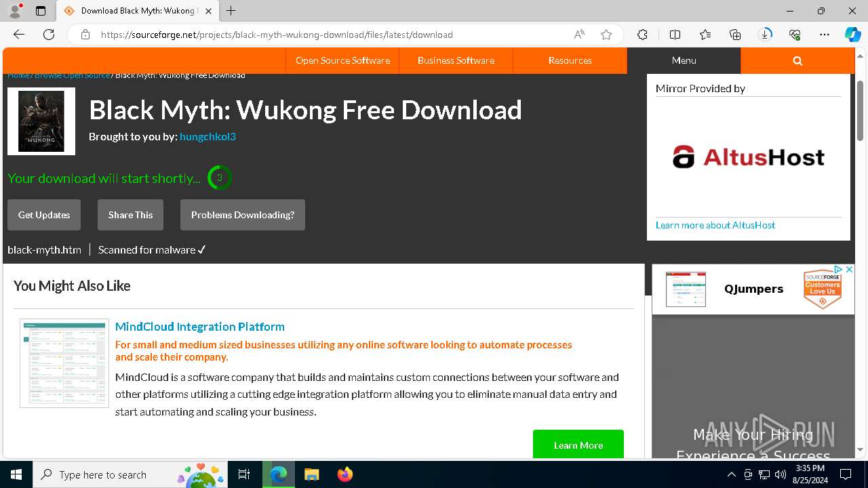The height and width of the screenshot is (488, 868).
Task: Open File Explorer from the taskbar
Action: pyautogui.click(x=311, y=474)
